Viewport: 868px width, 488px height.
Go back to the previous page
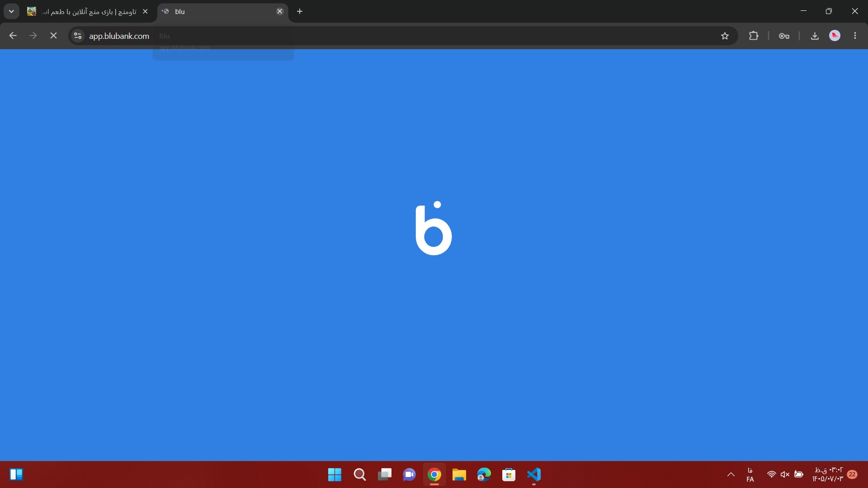pyautogui.click(x=13, y=36)
